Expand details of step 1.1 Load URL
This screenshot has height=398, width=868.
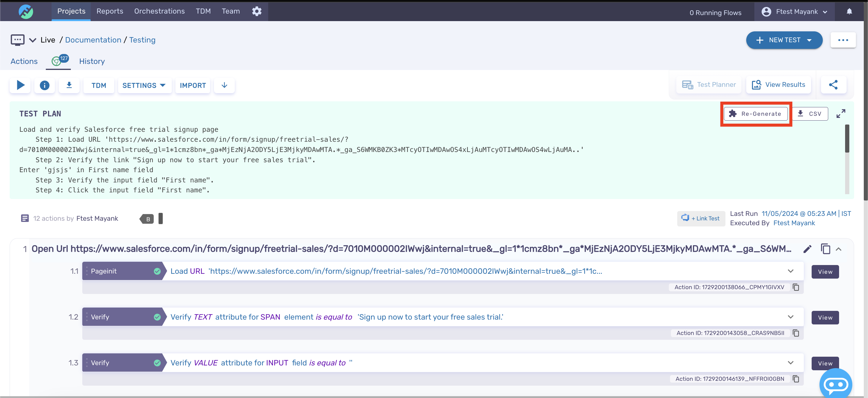(x=791, y=271)
